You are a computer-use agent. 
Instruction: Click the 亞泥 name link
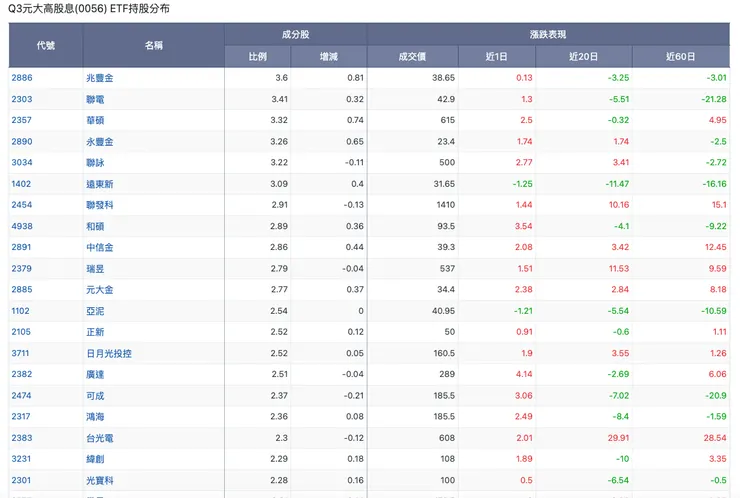95,311
